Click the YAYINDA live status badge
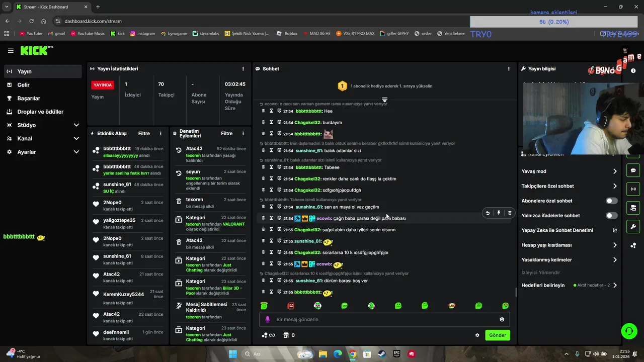Screen dimensions: 644x362 pos(103,85)
